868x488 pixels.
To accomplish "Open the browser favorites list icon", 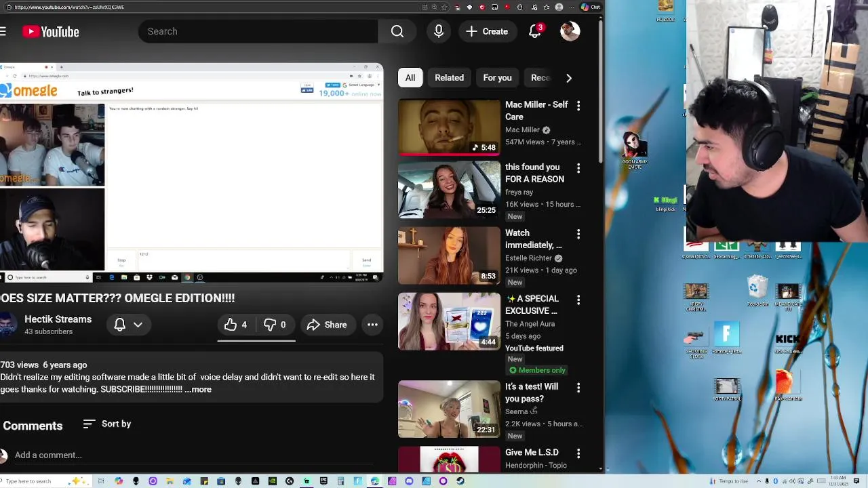I will (547, 7).
